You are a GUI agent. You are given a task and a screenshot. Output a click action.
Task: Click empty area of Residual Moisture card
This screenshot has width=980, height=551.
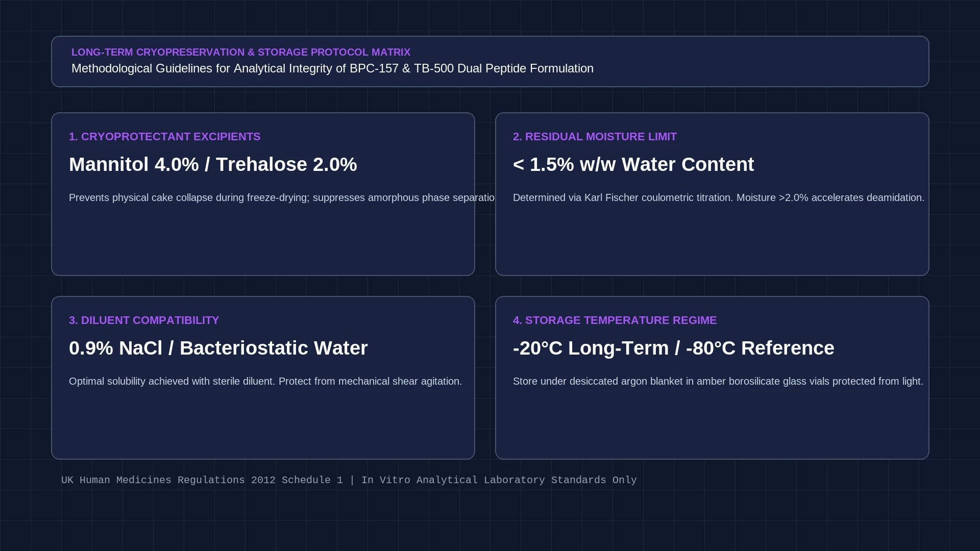[712, 240]
